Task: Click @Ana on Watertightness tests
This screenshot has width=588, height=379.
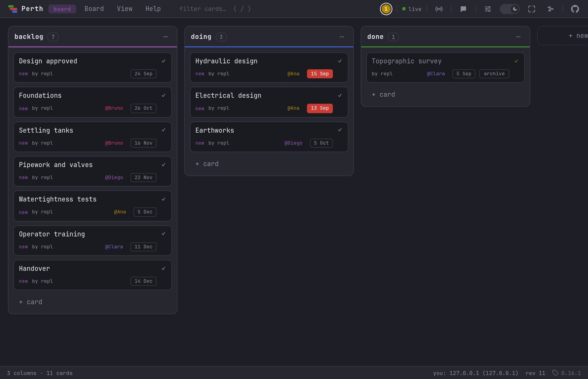Action: tap(120, 212)
